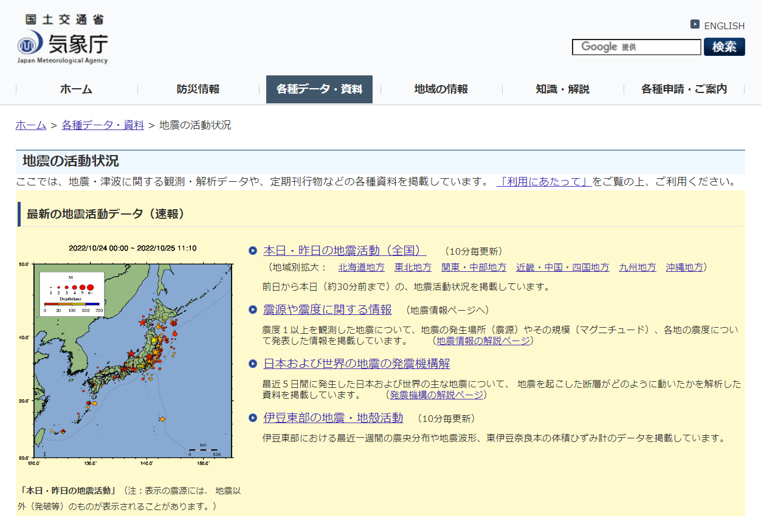Click the Japan Meteorological Agency logo
Screen dimensions: 761x532
coord(63,39)
